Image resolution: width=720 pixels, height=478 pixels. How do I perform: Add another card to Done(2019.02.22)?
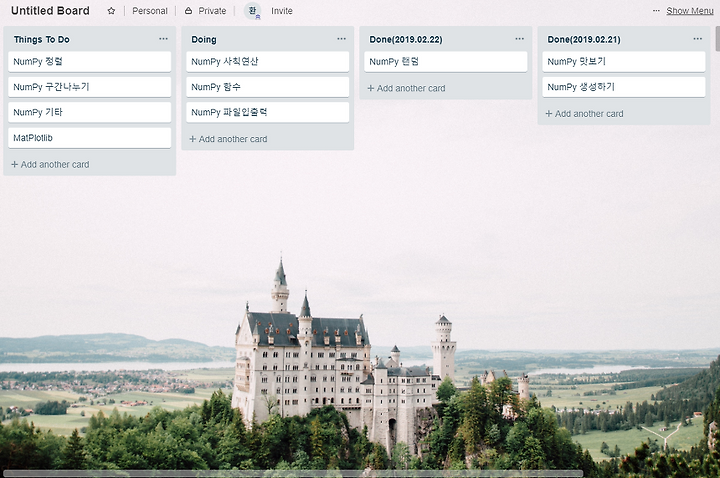(406, 88)
